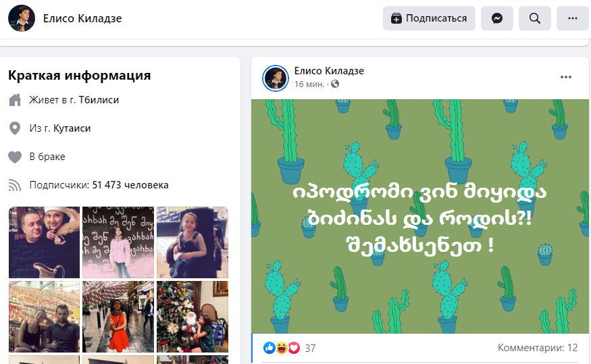
Task: Open photo of girl sitting in chair
Action: click(192, 242)
